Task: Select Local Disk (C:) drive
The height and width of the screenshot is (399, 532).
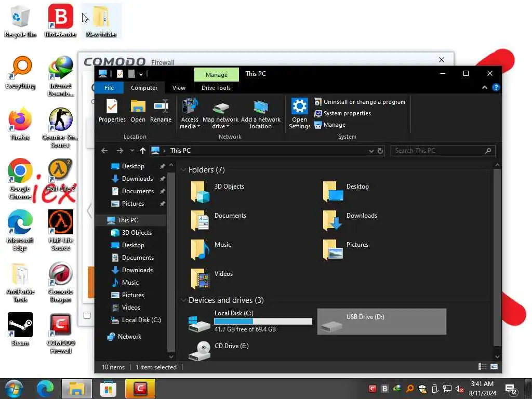Action: point(250,322)
